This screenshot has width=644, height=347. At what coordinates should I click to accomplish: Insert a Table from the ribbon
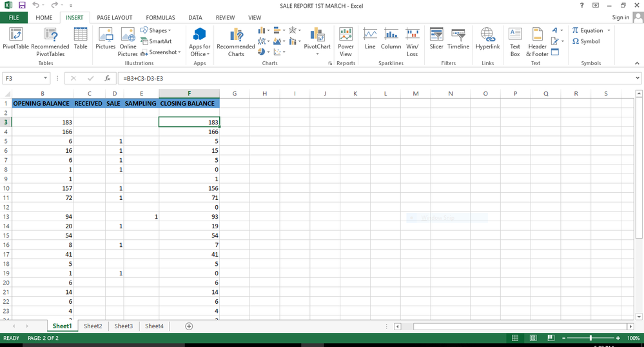click(x=81, y=39)
